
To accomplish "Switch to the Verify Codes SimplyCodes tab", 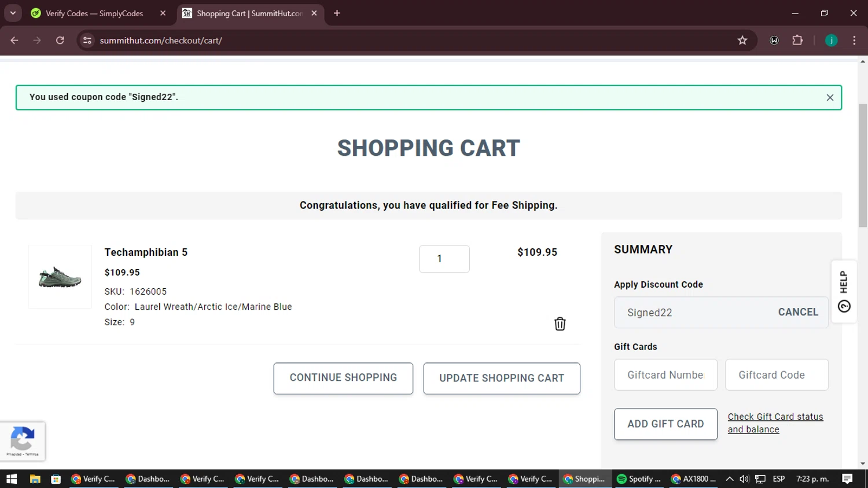I will [94, 13].
